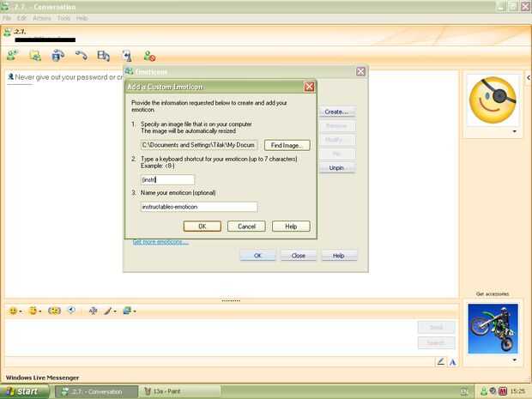Click the image file path field
Viewport: 532px width, 399px height.
point(199,145)
